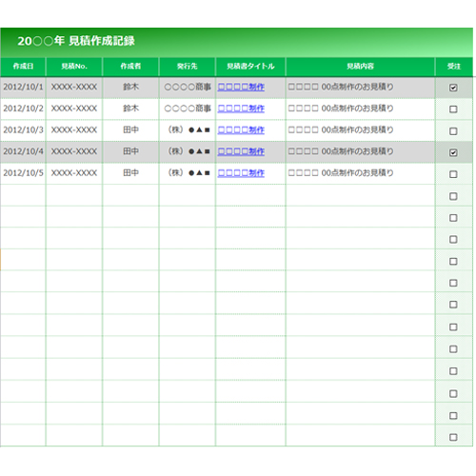
Task: Click the 見積内容 column header
Action: point(360,67)
